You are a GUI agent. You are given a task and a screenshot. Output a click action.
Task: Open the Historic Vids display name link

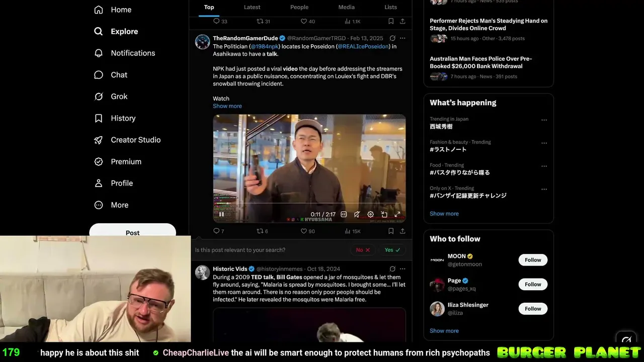tap(230, 269)
